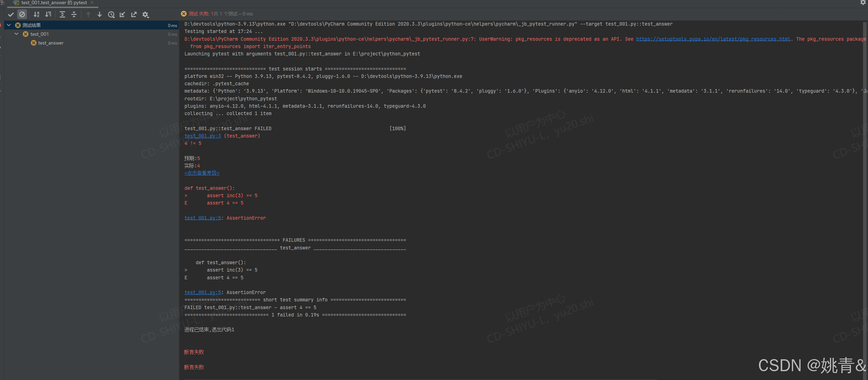The width and height of the screenshot is (868, 380).
Task: Sort test results alphabetically
Action: pos(36,14)
